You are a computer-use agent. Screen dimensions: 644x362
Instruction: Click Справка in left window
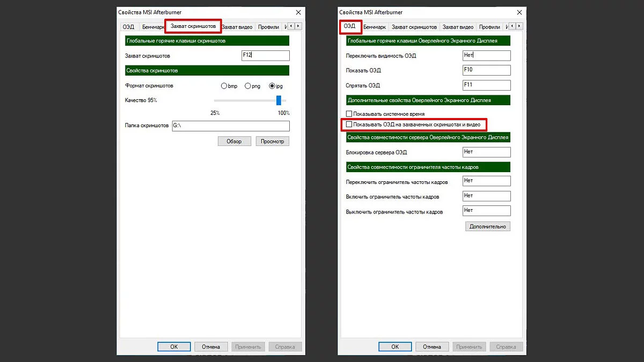pyautogui.click(x=285, y=346)
